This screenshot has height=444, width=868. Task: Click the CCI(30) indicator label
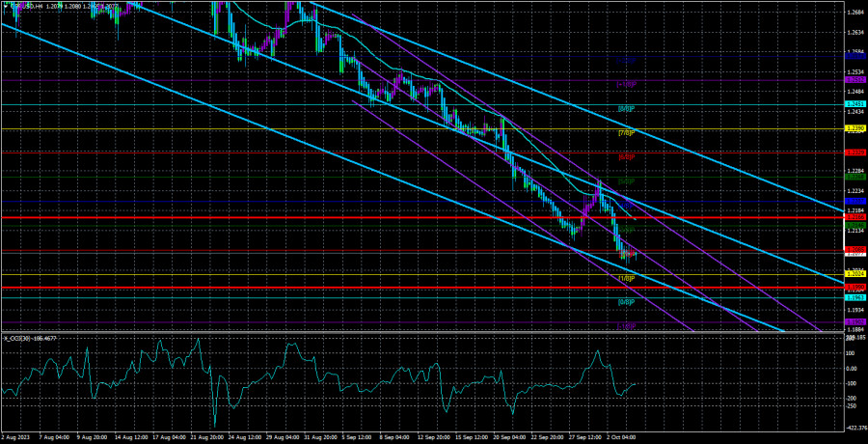[x=17, y=338]
